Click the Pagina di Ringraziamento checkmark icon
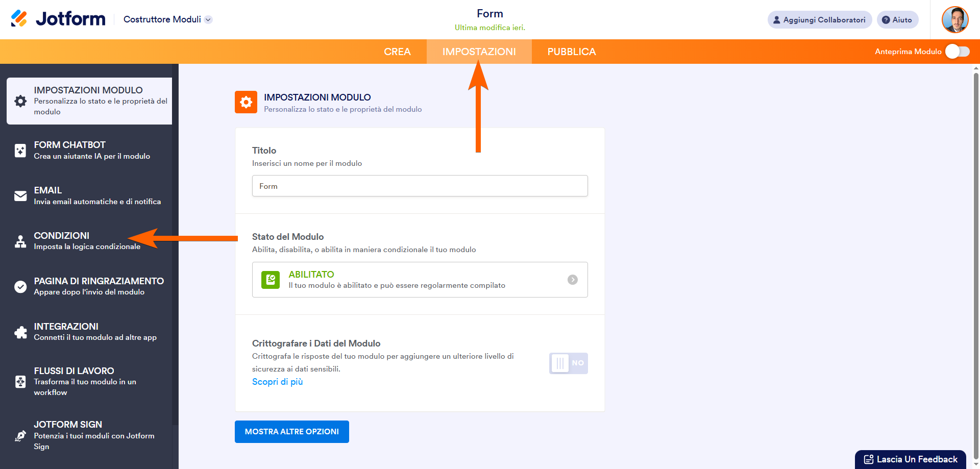This screenshot has height=469, width=980. [20, 287]
